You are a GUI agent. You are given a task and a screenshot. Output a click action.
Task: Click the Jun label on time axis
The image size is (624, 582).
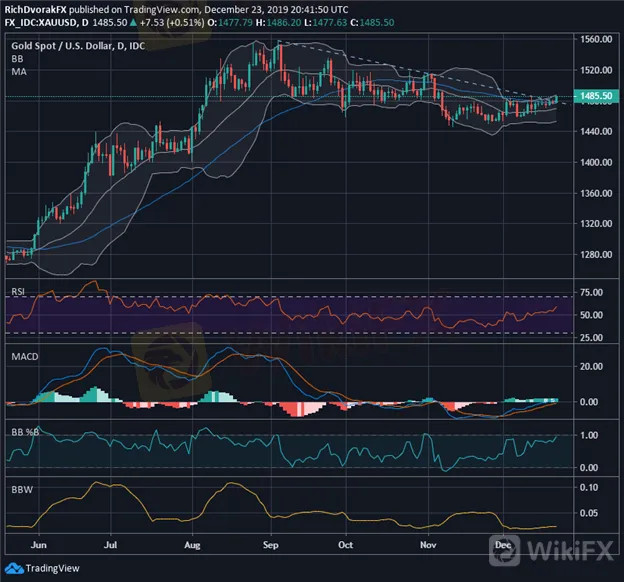pos(40,544)
